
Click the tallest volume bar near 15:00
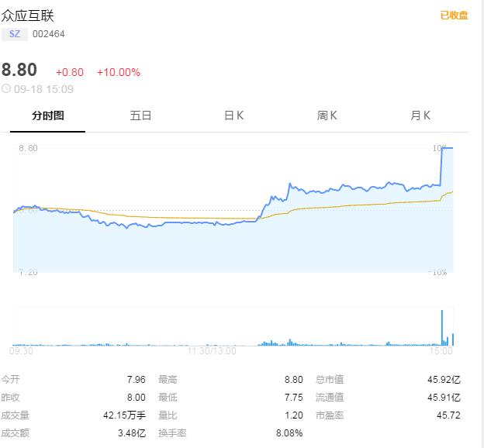[x=442, y=328]
